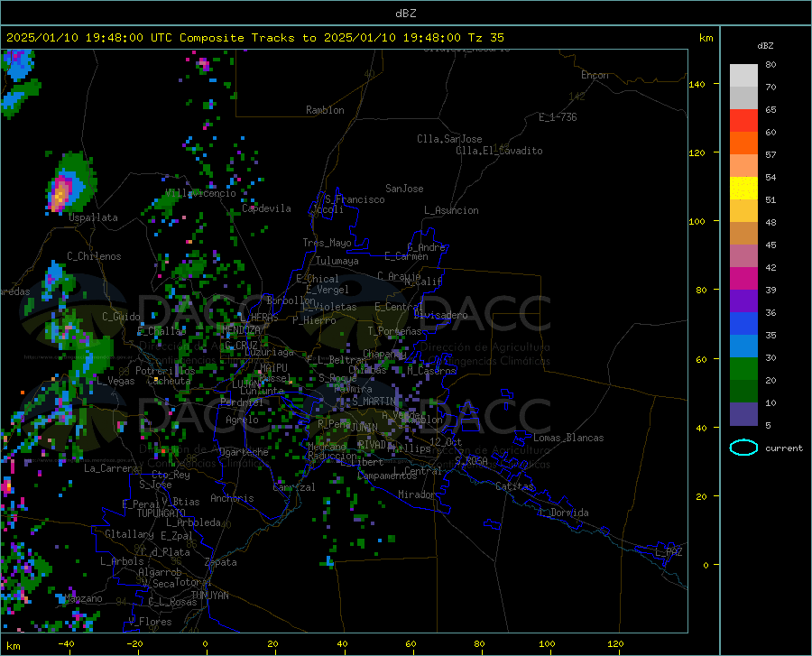This screenshot has height=656, width=812.
Task: Click the -40 km tick on bottom axis
Action: click(x=66, y=643)
